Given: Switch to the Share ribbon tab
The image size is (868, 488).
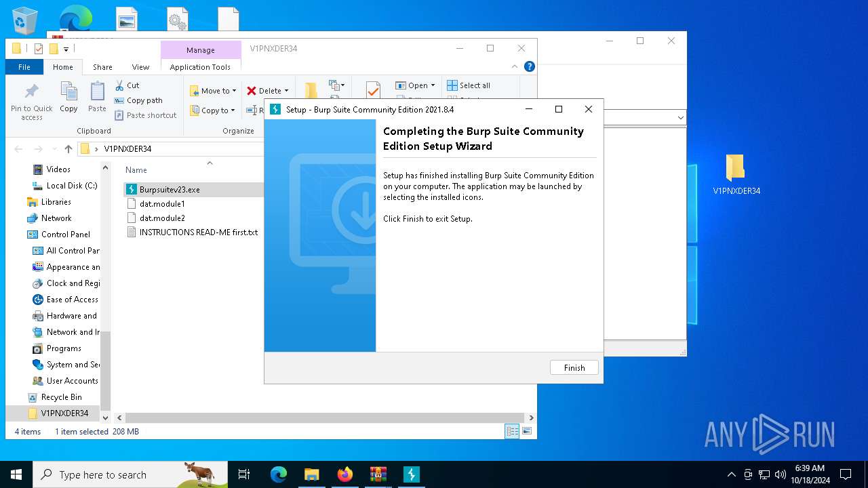Looking at the screenshot, I should [102, 67].
